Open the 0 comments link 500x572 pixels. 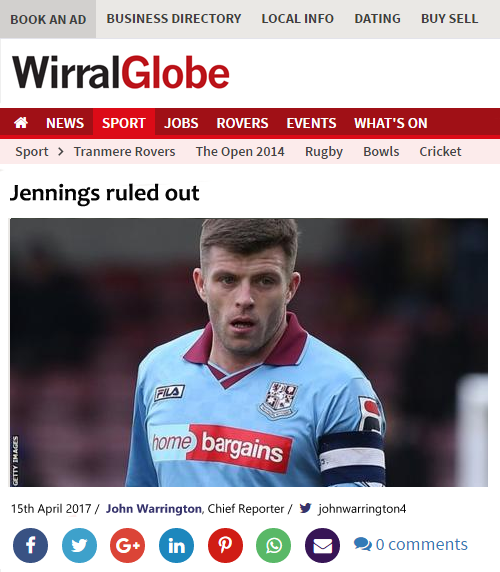click(411, 544)
